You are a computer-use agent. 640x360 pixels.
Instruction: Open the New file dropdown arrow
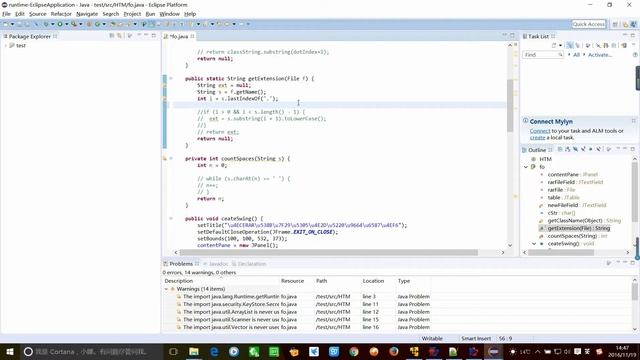12,24
